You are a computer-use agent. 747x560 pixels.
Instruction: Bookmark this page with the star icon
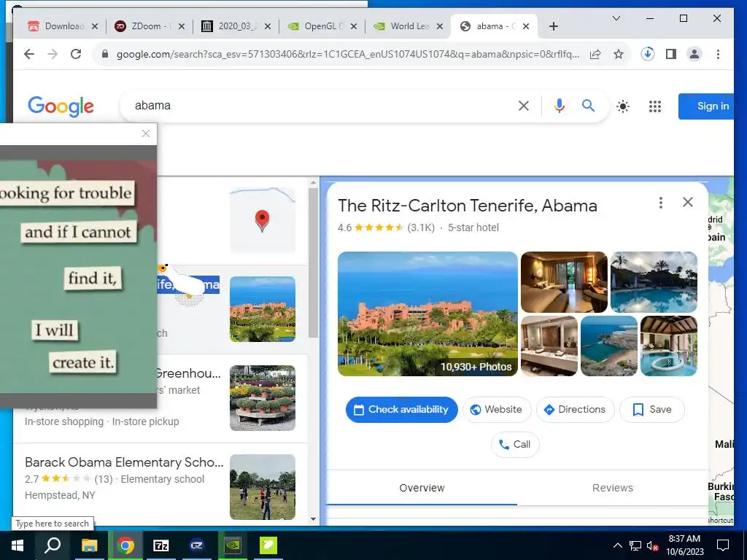(619, 54)
